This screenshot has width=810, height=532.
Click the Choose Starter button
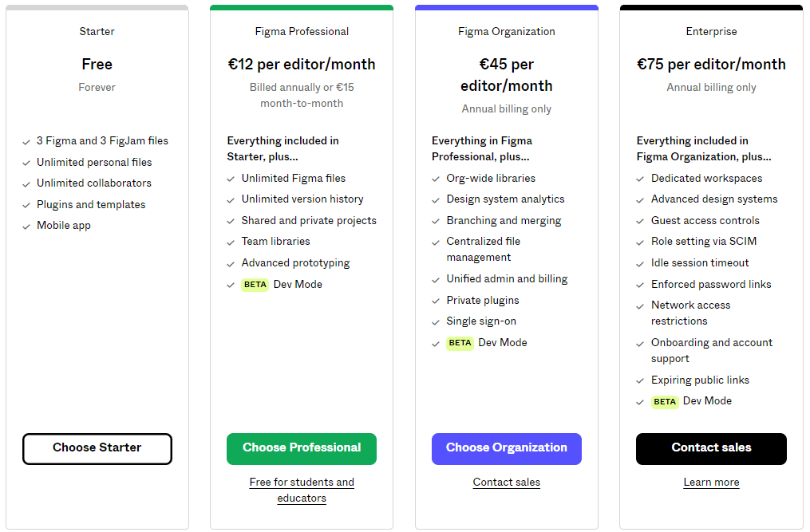click(x=97, y=448)
